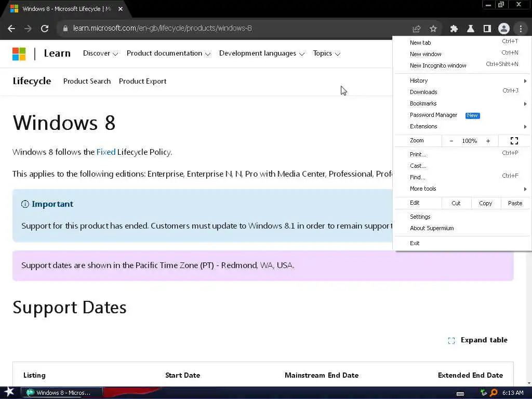Viewport: 532px width, 399px height.
Task: Open the profile avatar icon
Action: (x=504, y=29)
